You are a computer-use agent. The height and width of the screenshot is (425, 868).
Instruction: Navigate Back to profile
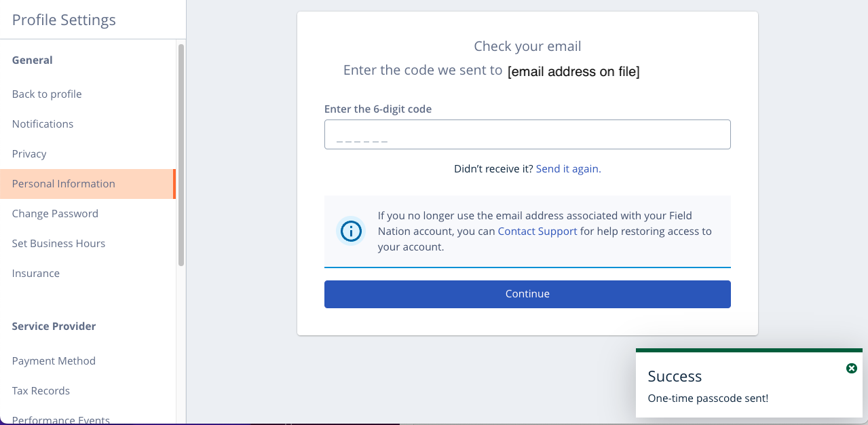tap(46, 94)
